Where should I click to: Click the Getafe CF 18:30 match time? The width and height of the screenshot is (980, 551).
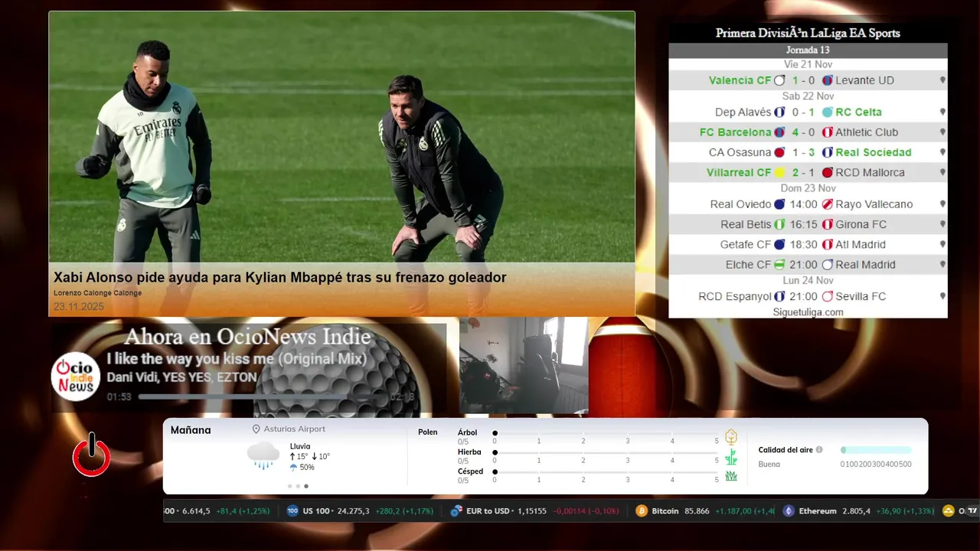(804, 245)
